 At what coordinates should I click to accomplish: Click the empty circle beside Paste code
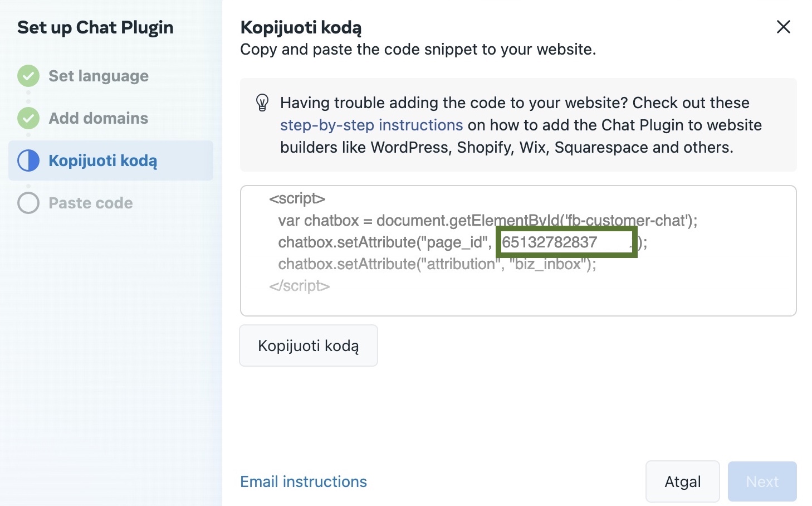pyautogui.click(x=28, y=203)
